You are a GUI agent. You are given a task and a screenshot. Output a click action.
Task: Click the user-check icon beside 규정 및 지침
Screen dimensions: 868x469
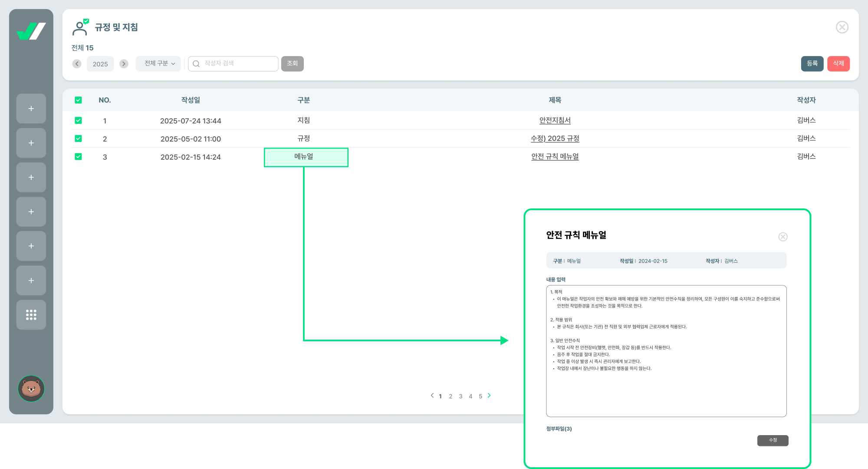(80, 28)
